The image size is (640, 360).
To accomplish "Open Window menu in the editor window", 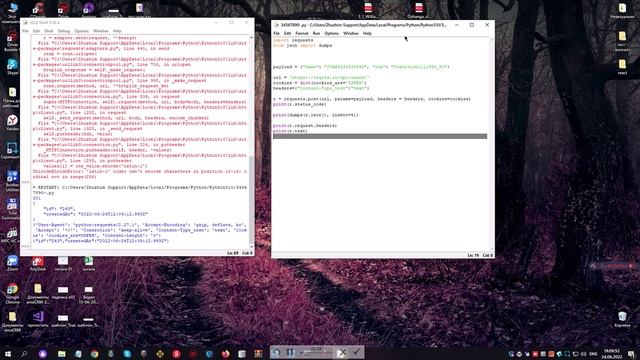I will click(x=351, y=33).
